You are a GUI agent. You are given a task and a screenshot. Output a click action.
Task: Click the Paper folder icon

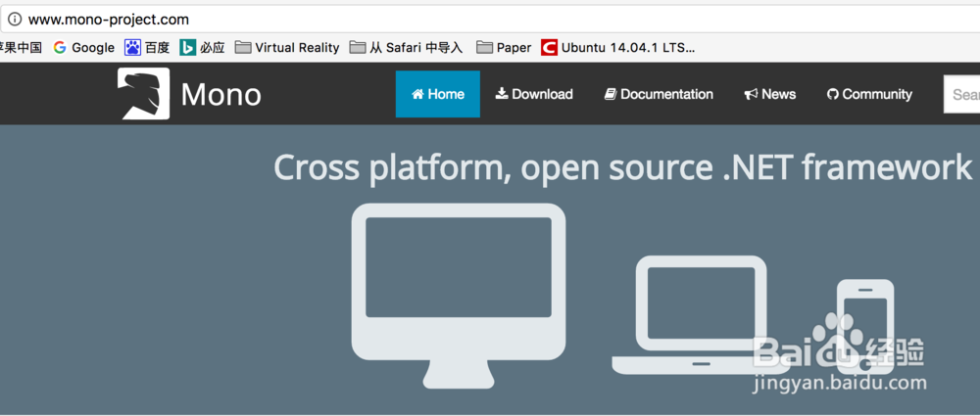tap(484, 47)
